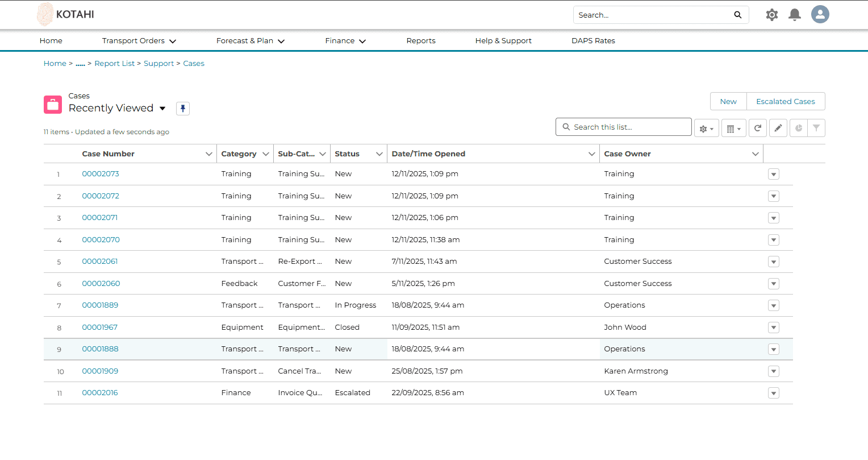The image size is (868, 460).
Task: Open the DAPS Rates tab
Action: point(593,41)
